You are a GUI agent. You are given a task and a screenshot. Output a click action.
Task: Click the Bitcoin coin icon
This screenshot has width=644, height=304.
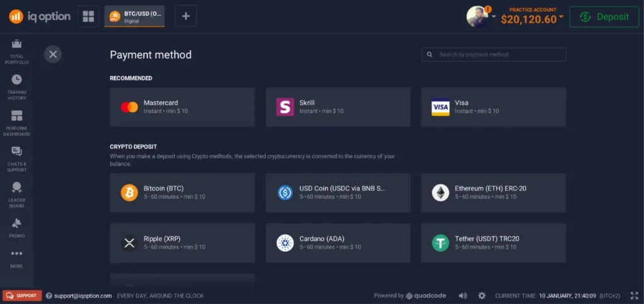pyautogui.click(x=130, y=193)
